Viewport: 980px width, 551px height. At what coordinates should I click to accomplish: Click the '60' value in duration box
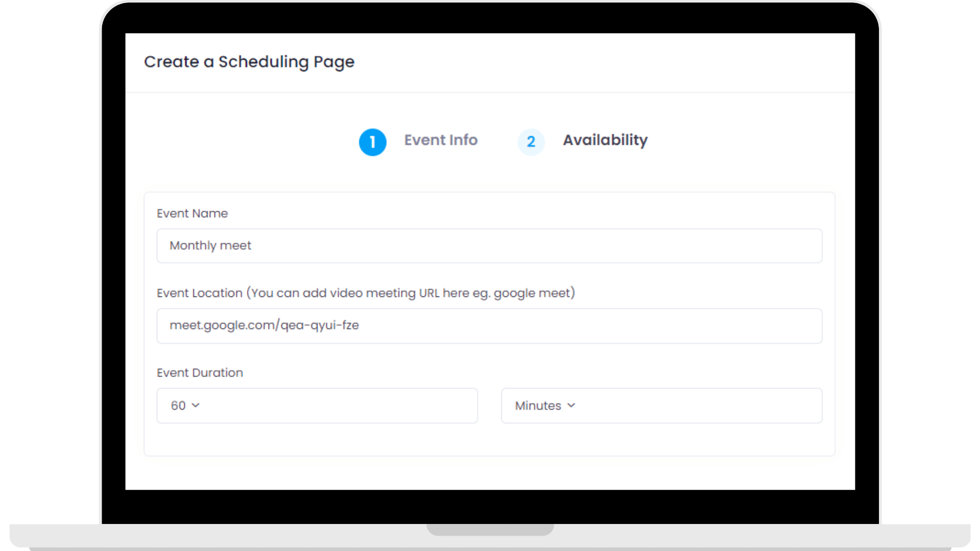[x=178, y=406]
